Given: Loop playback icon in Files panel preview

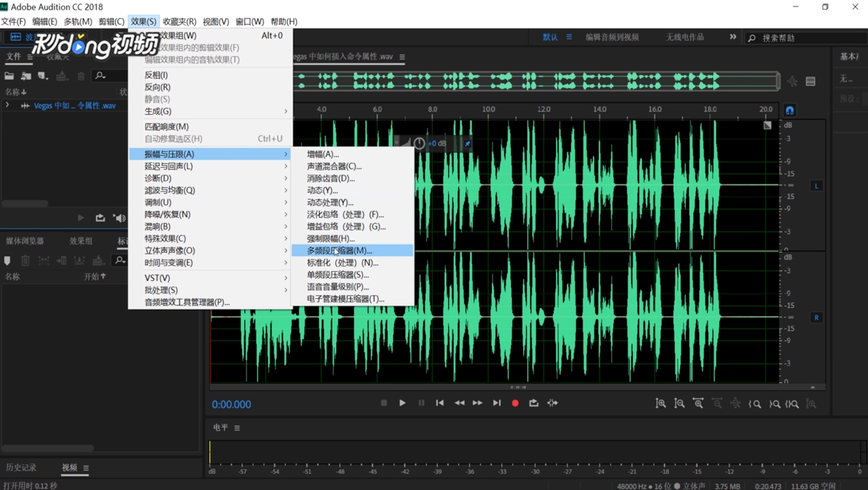Looking at the screenshot, I should [100, 218].
